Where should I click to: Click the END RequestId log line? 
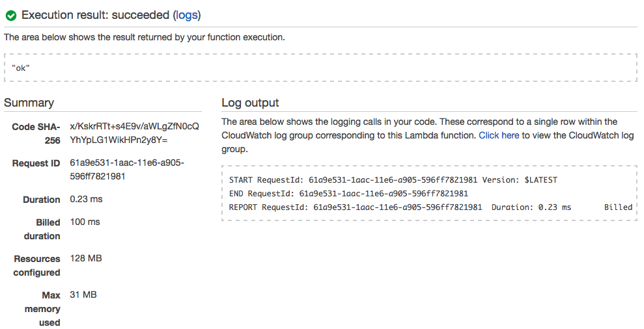click(348, 194)
